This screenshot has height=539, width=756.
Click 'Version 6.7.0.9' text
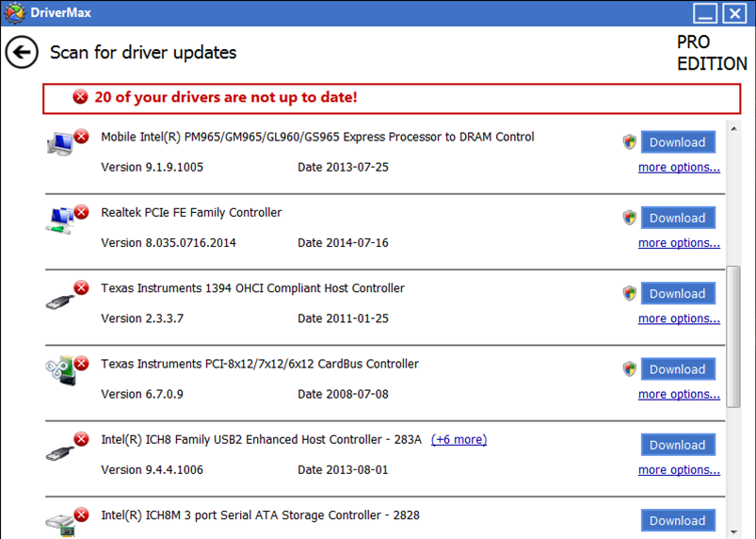pyautogui.click(x=142, y=395)
